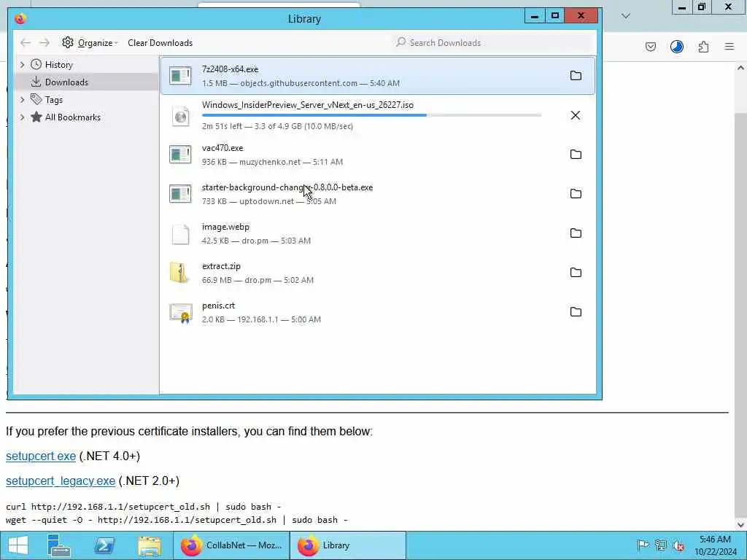Open folder icon for image.webp
This screenshot has height=560, width=747.
point(576,233)
